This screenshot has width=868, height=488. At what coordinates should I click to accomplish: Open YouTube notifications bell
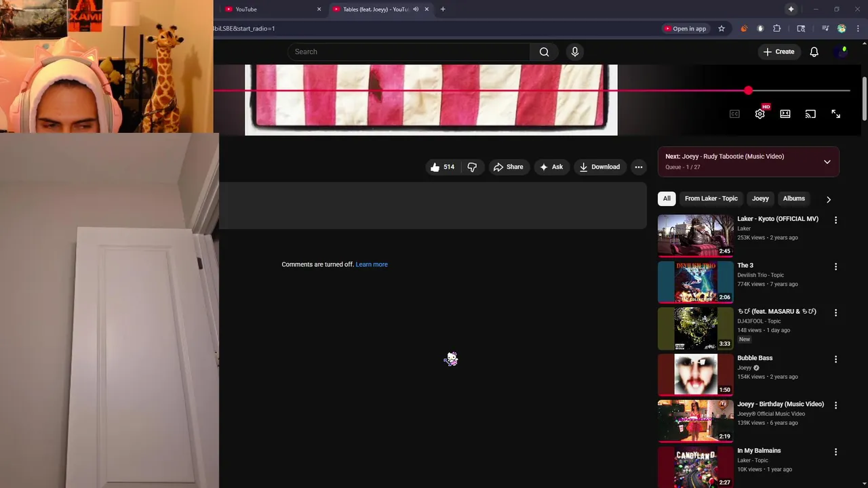814,52
